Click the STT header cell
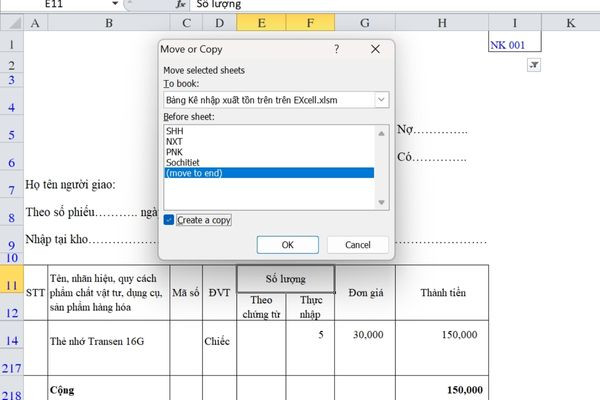Screen dimensions: 600x400 [x=35, y=293]
